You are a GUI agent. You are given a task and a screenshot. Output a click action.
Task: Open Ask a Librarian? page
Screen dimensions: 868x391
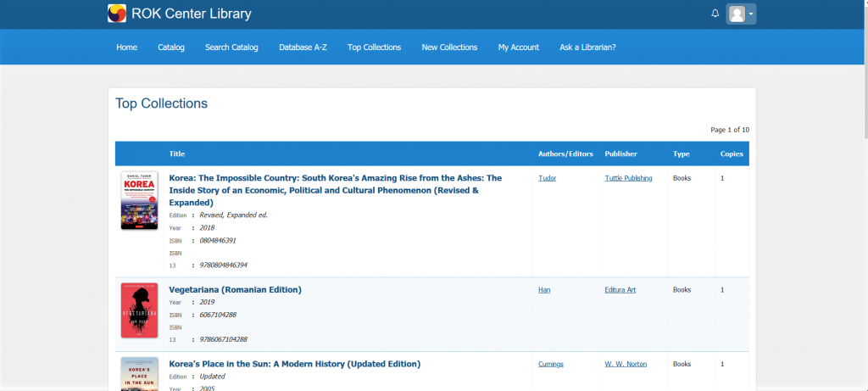click(588, 47)
